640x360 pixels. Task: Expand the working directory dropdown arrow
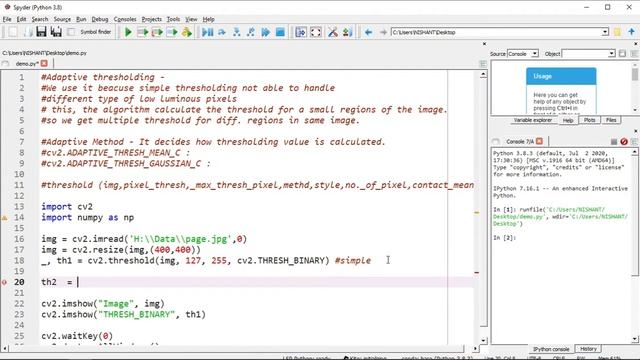605,32
